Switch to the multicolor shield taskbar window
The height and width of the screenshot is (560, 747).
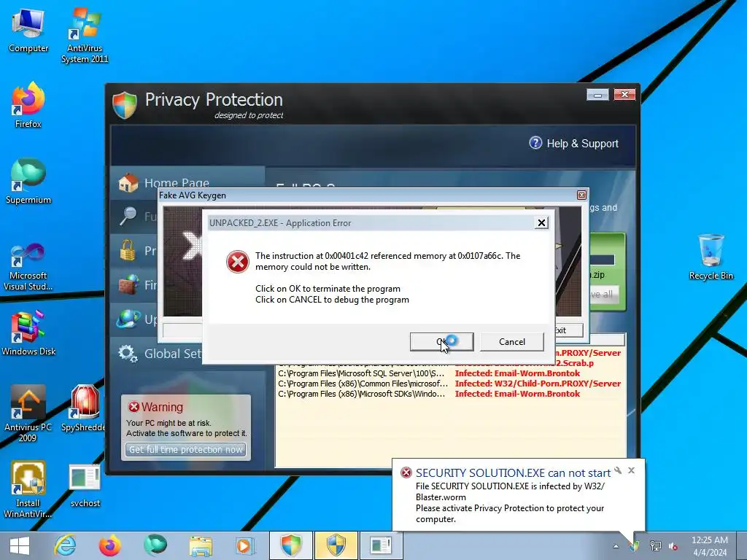coord(290,545)
